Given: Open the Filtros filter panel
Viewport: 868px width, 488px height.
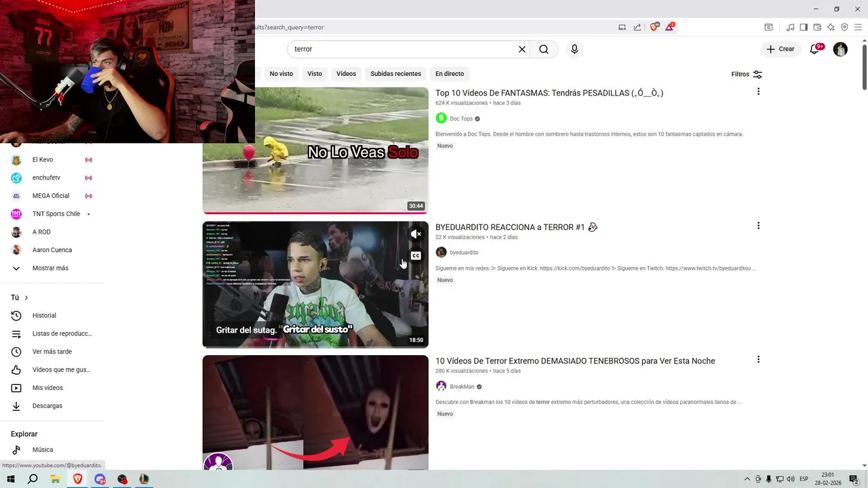Looking at the screenshot, I should point(747,74).
